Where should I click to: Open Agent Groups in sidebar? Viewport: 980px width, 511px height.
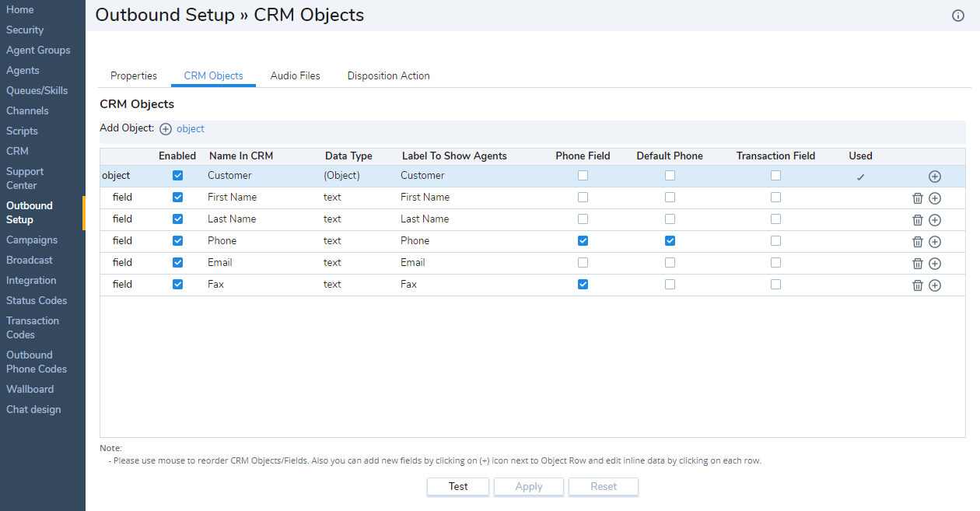point(38,50)
